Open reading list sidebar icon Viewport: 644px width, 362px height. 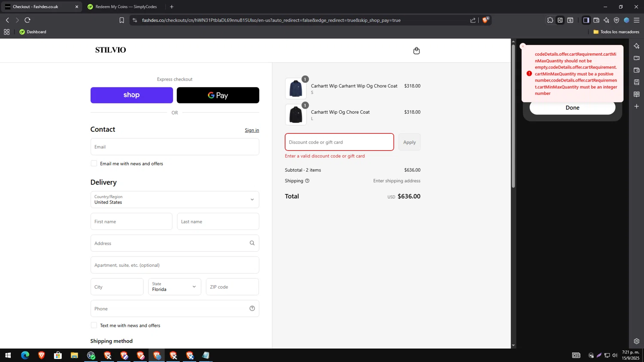(637, 94)
